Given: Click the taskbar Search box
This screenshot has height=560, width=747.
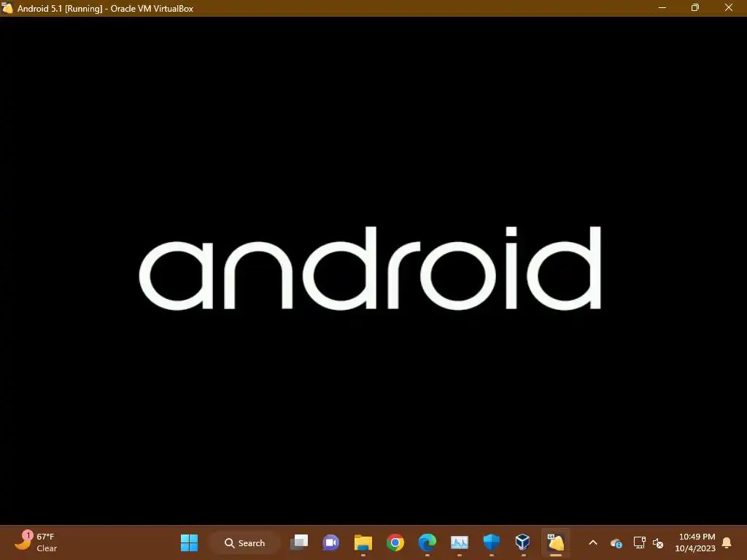Looking at the screenshot, I should click(244, 542).
